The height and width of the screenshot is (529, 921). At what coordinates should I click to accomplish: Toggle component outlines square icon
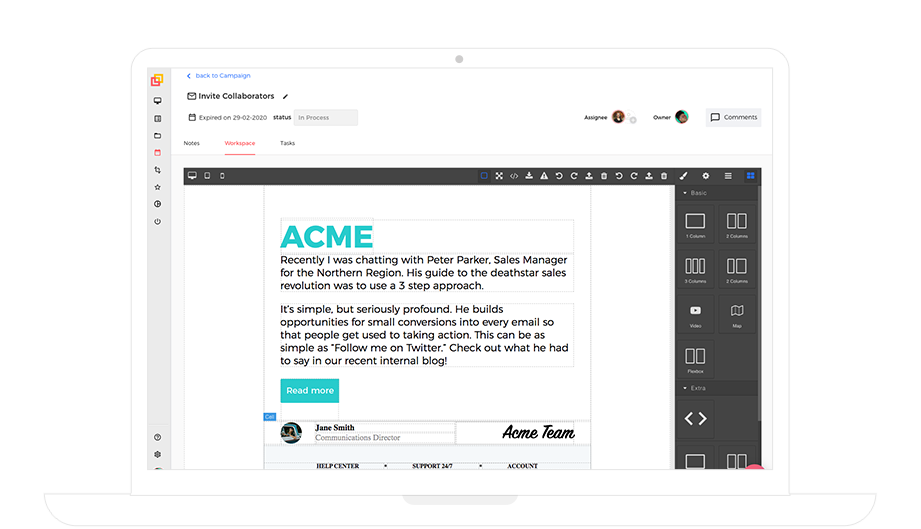coord(484,176)
